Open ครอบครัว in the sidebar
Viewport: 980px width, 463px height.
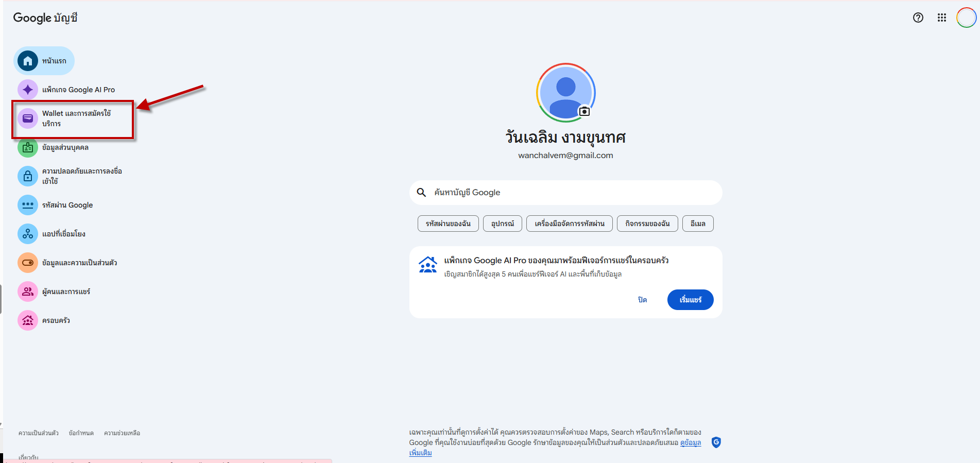point(56,320)
